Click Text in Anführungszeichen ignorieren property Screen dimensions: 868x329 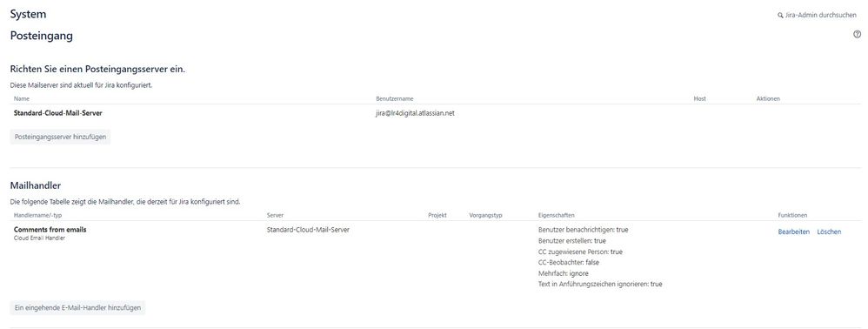[600, 284]
